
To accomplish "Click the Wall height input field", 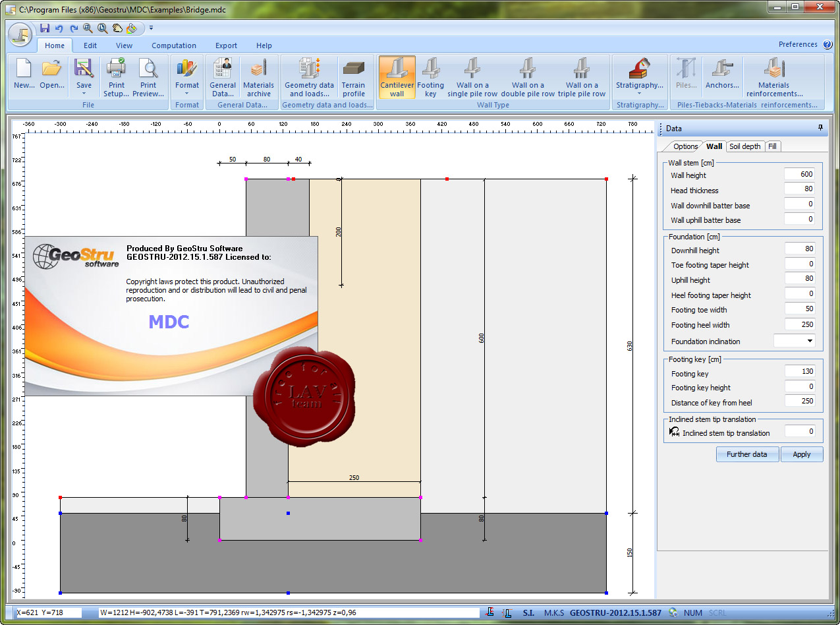I will pyautogui.click(x=799, y=175).
